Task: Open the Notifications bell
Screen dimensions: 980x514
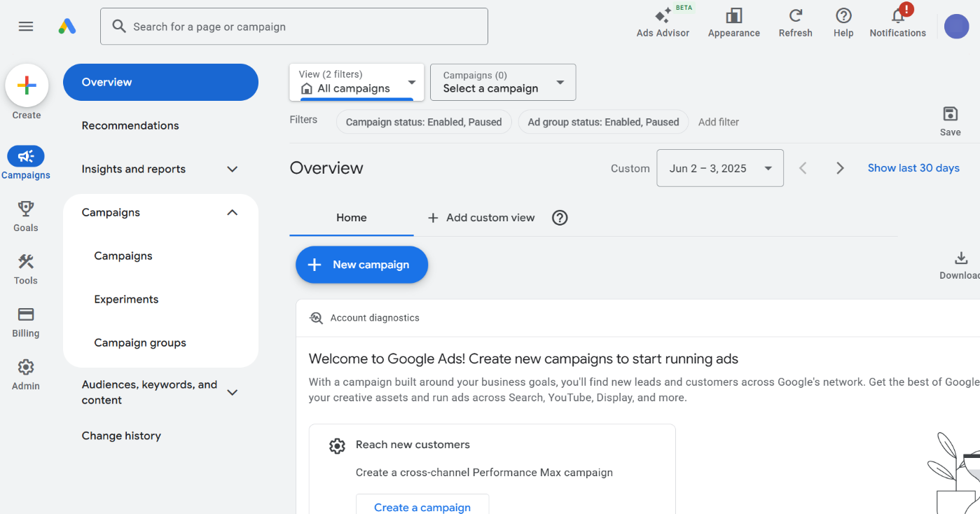Action: tap(897, 21)
